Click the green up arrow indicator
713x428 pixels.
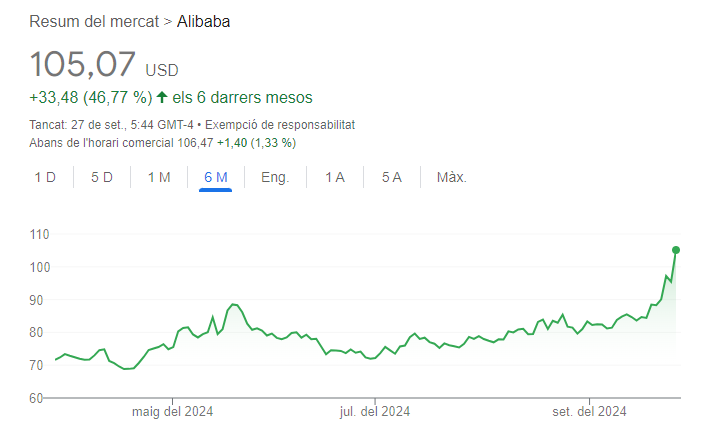tap(162, 97)
